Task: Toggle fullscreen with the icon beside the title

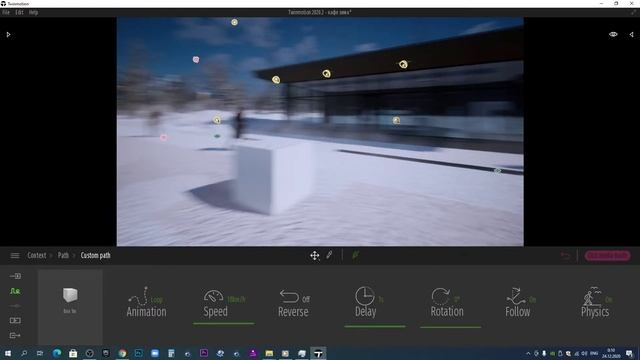Action: point(633,12)
